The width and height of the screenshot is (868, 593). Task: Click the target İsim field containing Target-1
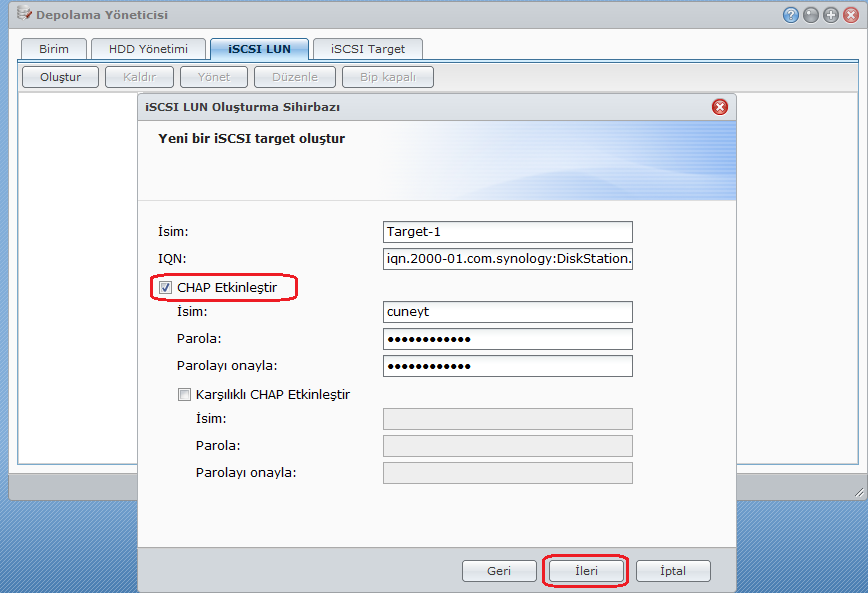[x=507, y=232]
